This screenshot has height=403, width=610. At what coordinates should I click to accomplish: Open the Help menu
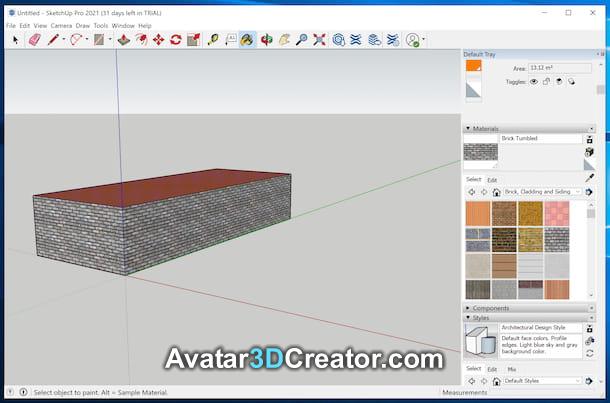144,26
